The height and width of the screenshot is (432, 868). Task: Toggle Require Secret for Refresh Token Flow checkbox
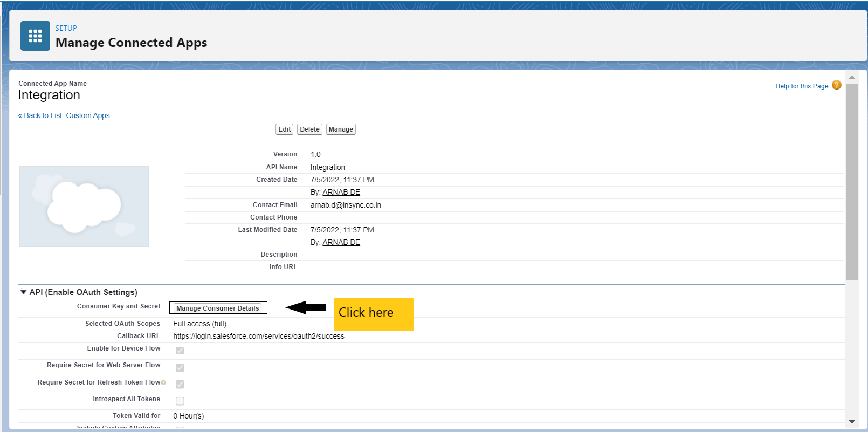coord(180,385)
